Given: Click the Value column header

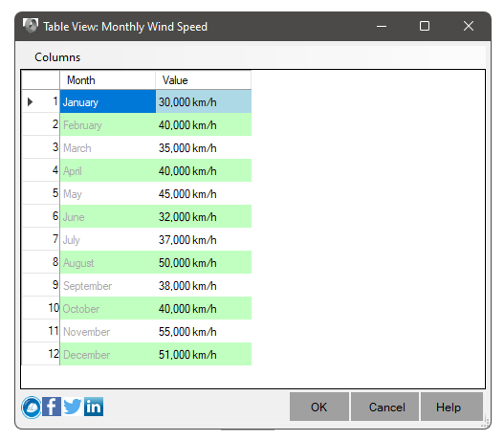Looking at the screenshot, I should click(203, 80).
